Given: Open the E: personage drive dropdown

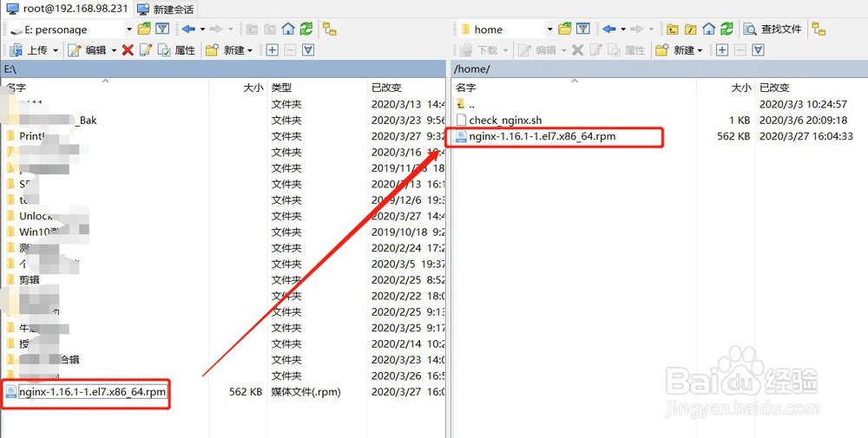Looking at the screenshot, I should coord(129,29).
